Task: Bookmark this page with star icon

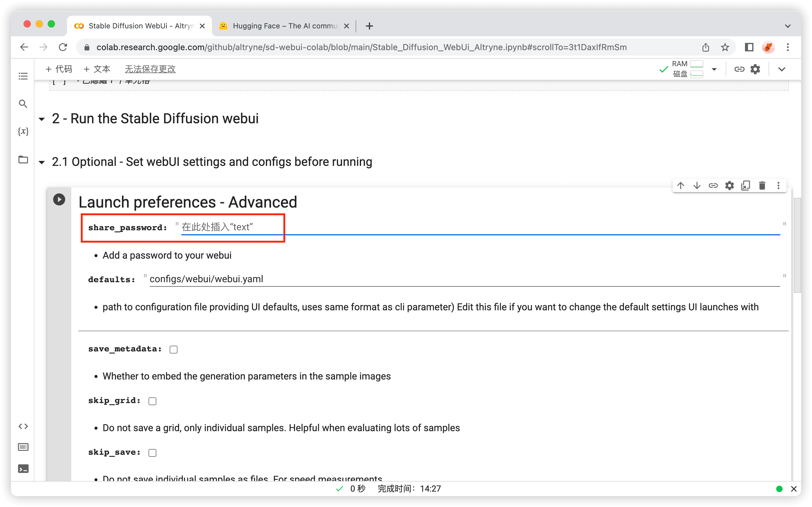Action: pos(725,47)
